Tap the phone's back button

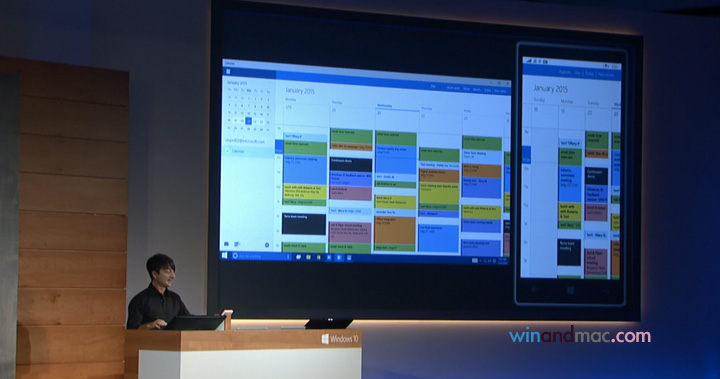coord(534,289)
